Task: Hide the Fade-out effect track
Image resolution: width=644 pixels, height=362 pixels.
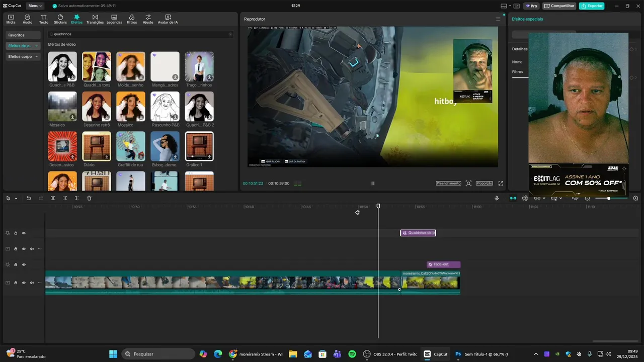Action: 24,264
